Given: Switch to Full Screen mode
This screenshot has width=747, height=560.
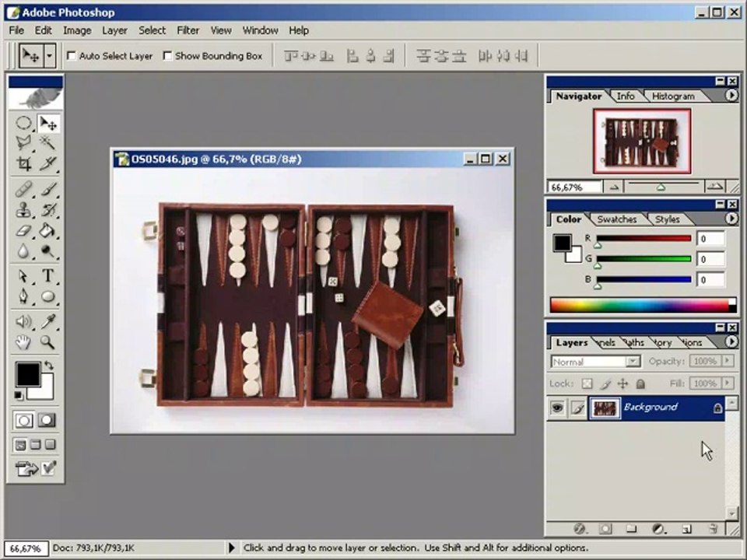Looking at the screenshot, I should (51, 445).
